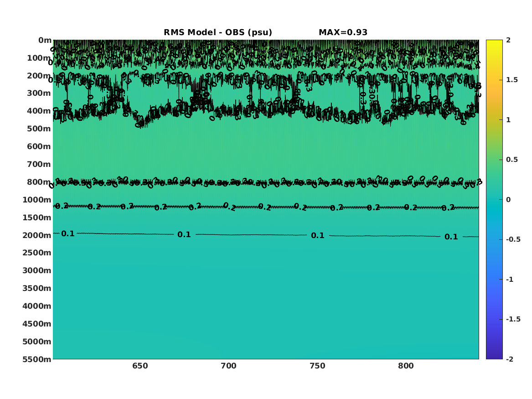The height and width of the screenshot is (399, 532).
Task: Click the colorbar tick label '-0.5'
Action: tap(513, 239)
